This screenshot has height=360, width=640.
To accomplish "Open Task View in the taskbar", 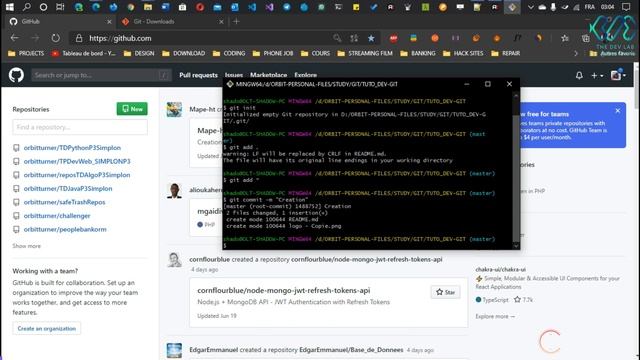I will tap(60, 7).
